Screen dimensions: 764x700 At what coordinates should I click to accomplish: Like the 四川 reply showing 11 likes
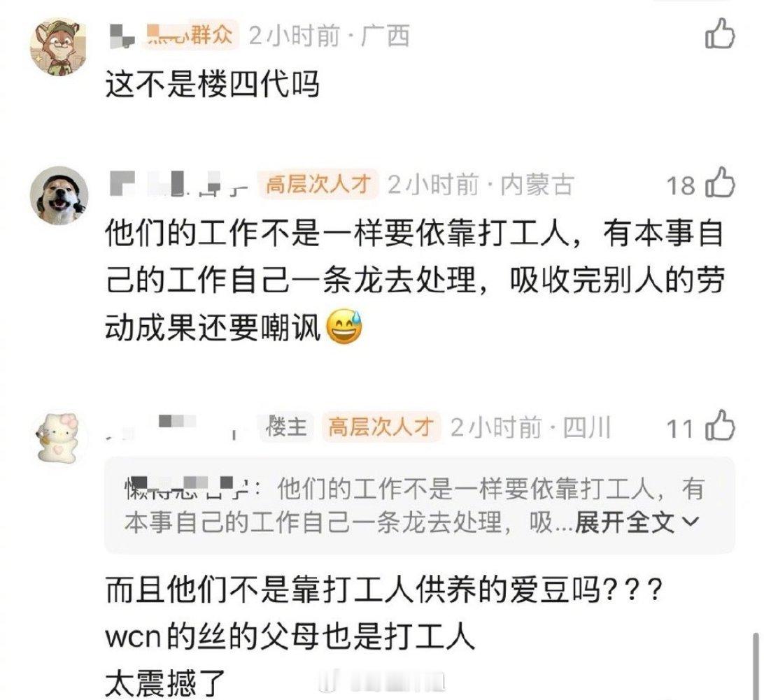pos(720,425)
